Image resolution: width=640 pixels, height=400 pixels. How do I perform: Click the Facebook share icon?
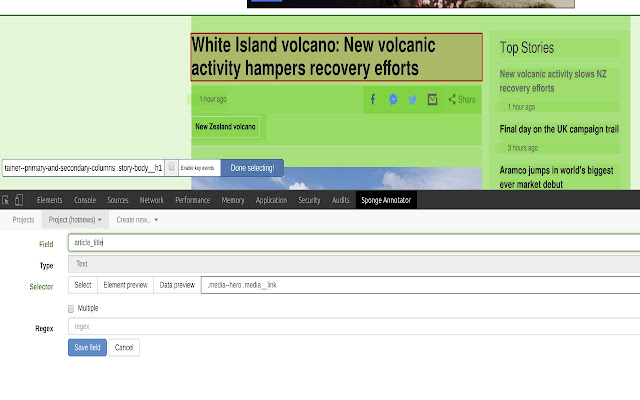coord(373,99)
